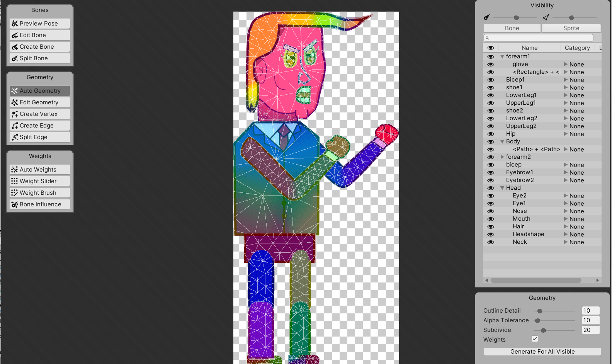Activate the Edit Bone tool icon

pos(15,35)
